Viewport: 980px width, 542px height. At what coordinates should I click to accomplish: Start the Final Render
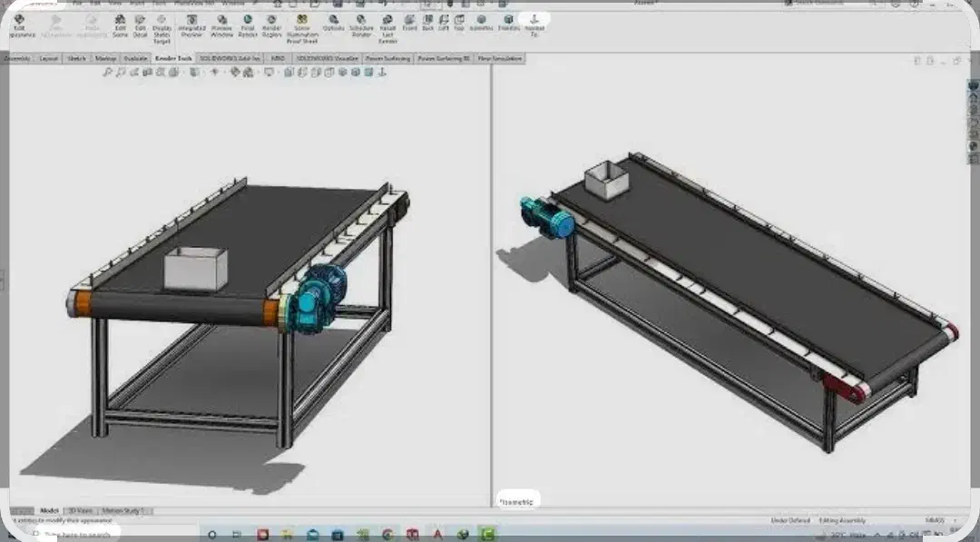[247, 25]
